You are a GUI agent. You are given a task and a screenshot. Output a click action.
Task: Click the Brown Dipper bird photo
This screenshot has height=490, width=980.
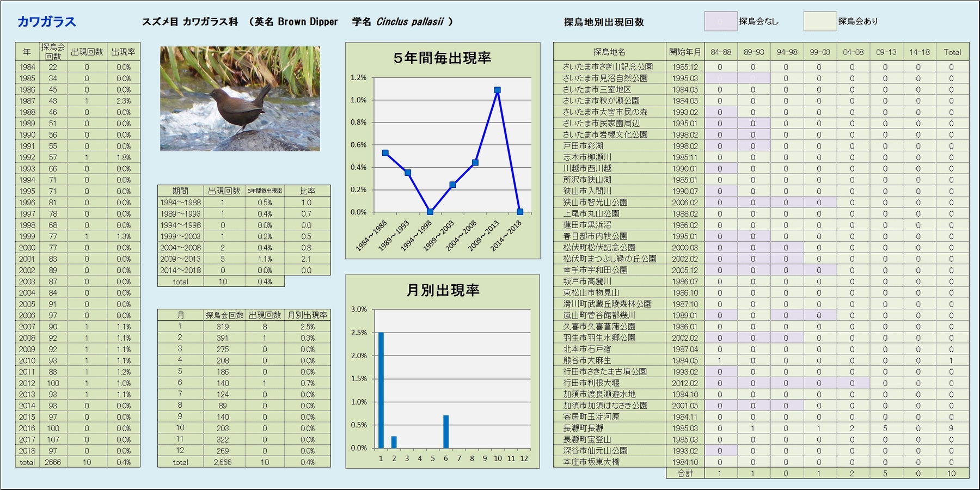pos(240,99)
